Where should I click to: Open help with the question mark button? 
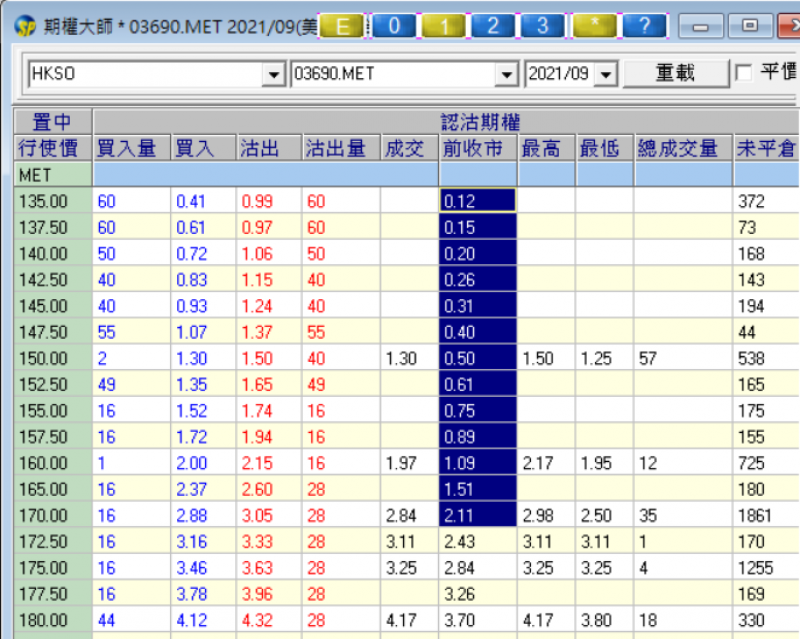pyautogui.click(x=647, y=26)
